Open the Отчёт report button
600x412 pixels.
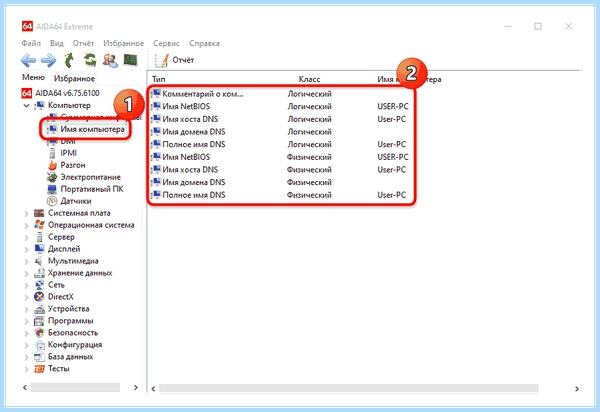174,60
